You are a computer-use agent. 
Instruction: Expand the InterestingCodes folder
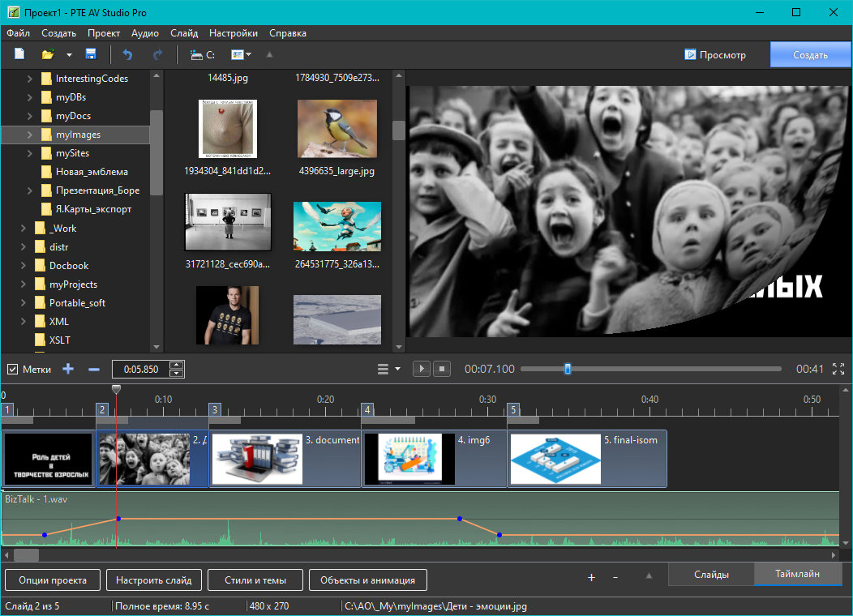point(30,79)
